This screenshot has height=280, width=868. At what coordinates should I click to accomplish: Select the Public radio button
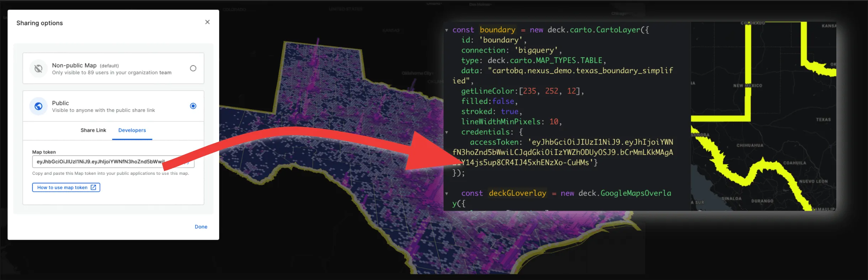tap(193, 106)
